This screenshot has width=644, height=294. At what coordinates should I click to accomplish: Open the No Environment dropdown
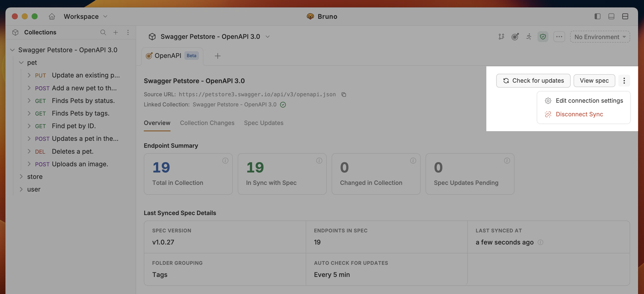click(x=600, y=37)
